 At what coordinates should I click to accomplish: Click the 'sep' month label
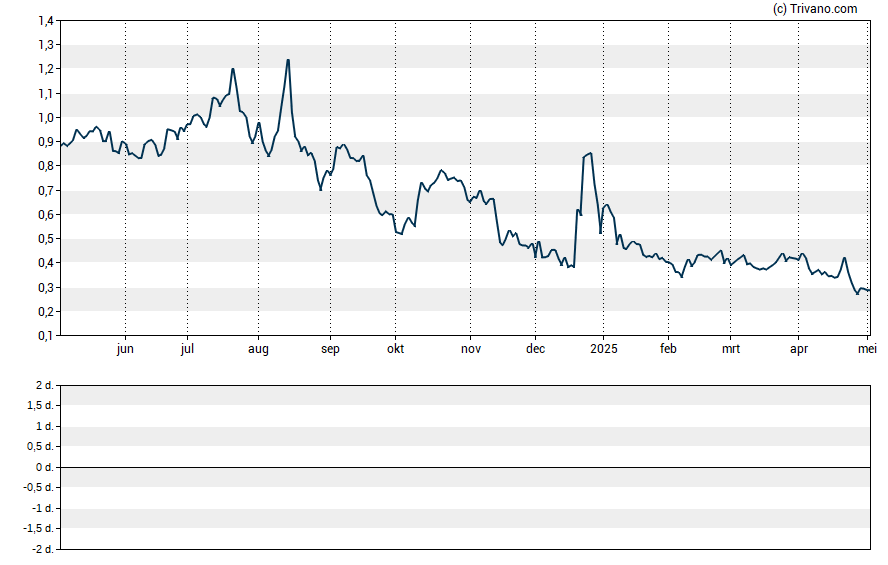(x=330, y=349)
